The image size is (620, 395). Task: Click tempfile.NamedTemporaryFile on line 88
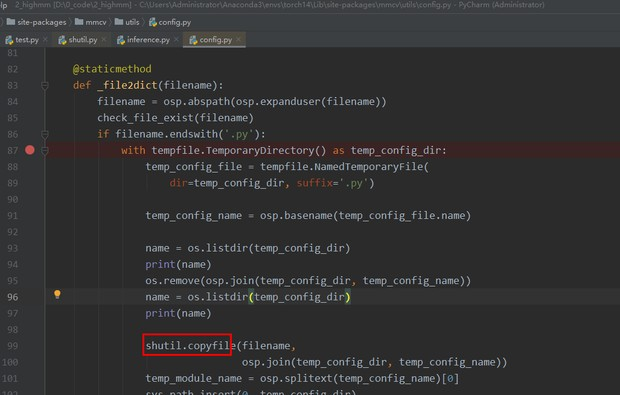pyautogui.click(x=341, y=166)
